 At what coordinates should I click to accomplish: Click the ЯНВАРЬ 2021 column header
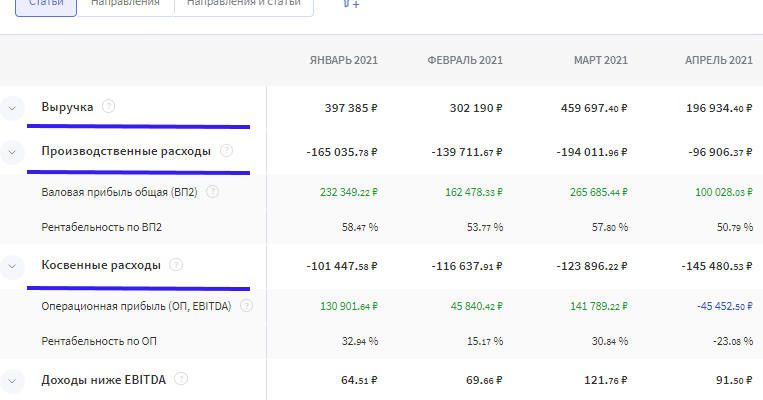pyautogui.click(x=343, y=61)
